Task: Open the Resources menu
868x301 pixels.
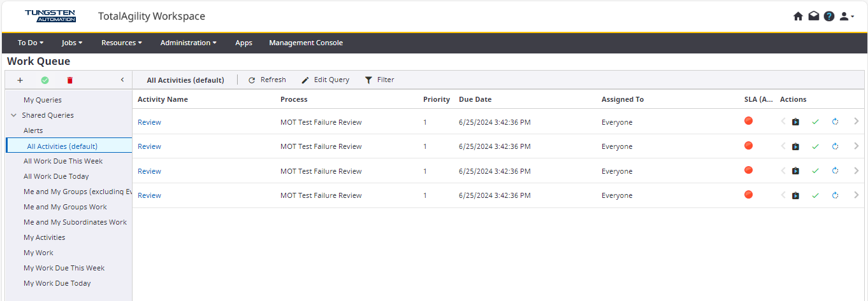Action: (122, 43)
